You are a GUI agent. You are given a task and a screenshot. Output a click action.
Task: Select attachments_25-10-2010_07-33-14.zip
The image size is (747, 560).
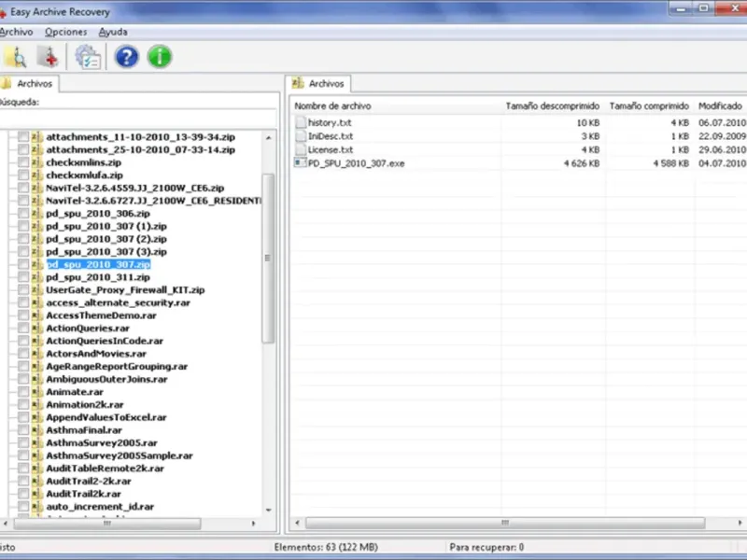[141, 149]
